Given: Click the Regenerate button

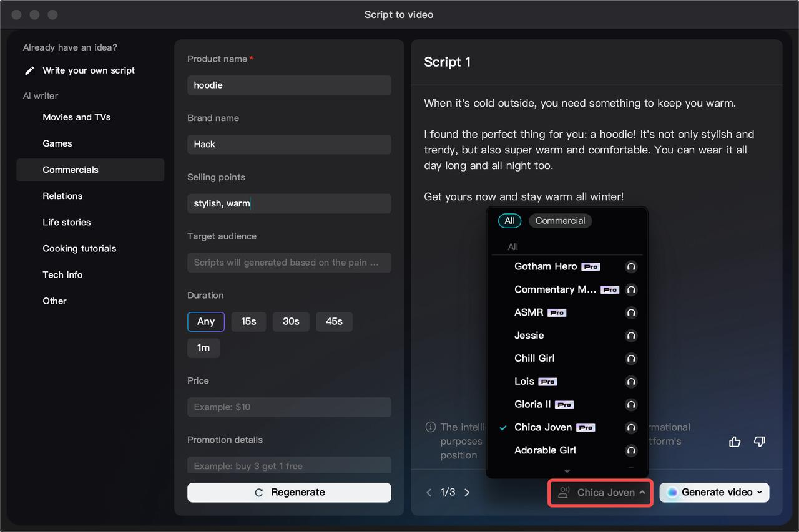Looking at the screenshot, I should [289, 492].
